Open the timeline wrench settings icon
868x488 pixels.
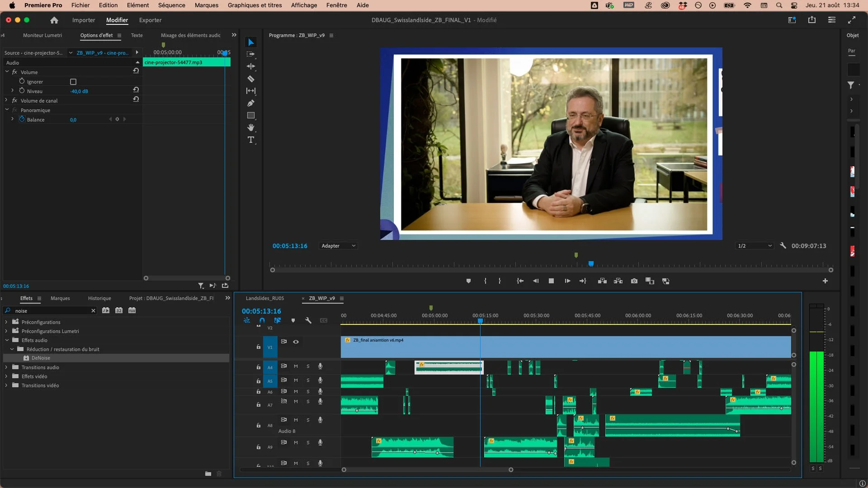(x=308, y=320)
